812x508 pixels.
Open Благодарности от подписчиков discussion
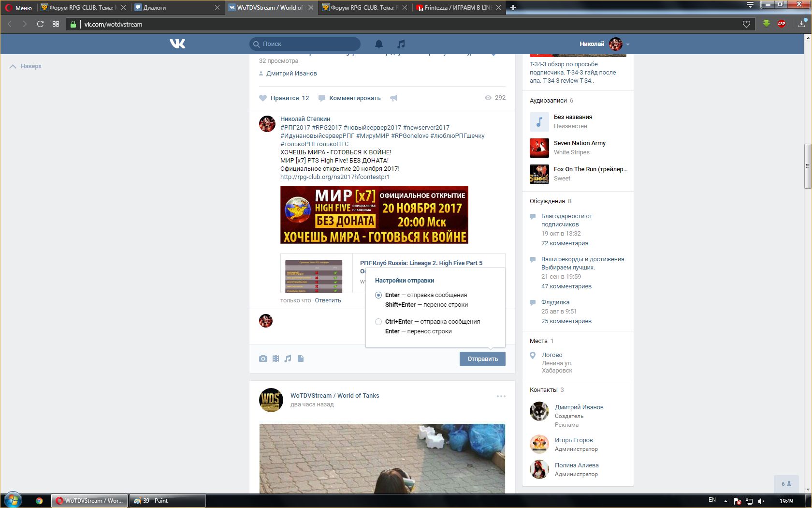[566, 220]
